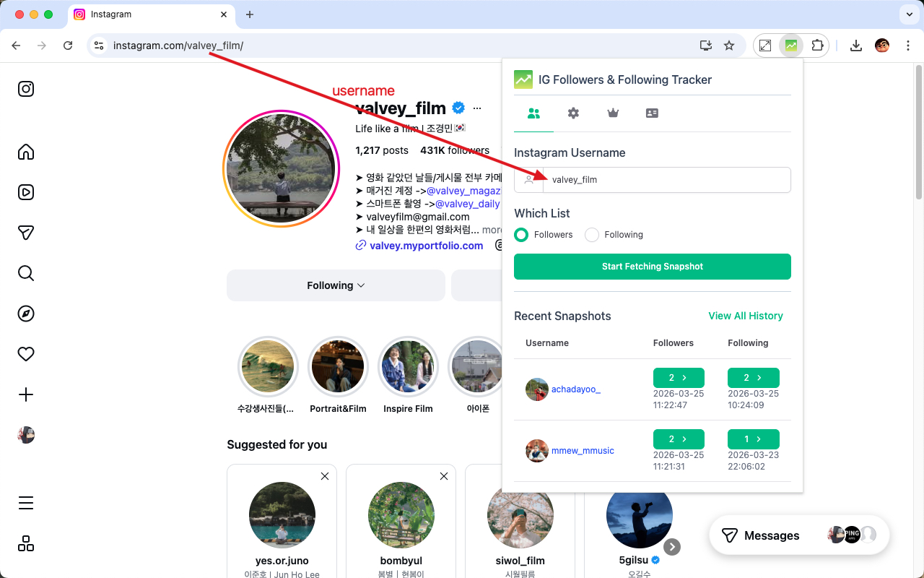Bookmark this page with star icon
This screenshot has height=578, width=924.
click(x=729, y=46)
